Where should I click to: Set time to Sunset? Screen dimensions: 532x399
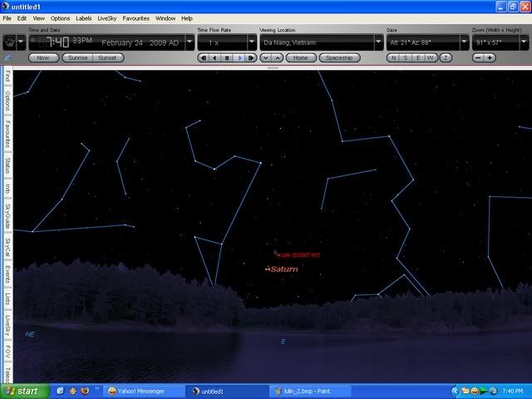point(108,58)
